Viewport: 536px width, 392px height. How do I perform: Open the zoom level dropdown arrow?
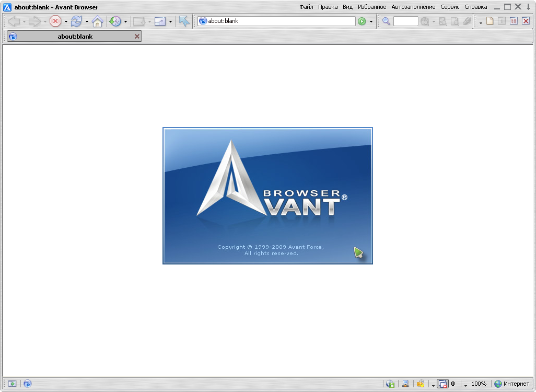(x=465, y=385)
